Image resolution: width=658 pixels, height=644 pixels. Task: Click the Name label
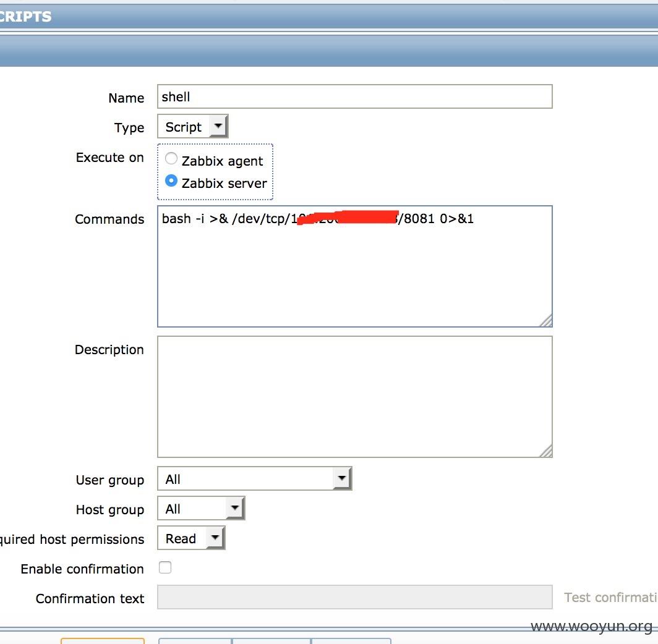(126, 98)
